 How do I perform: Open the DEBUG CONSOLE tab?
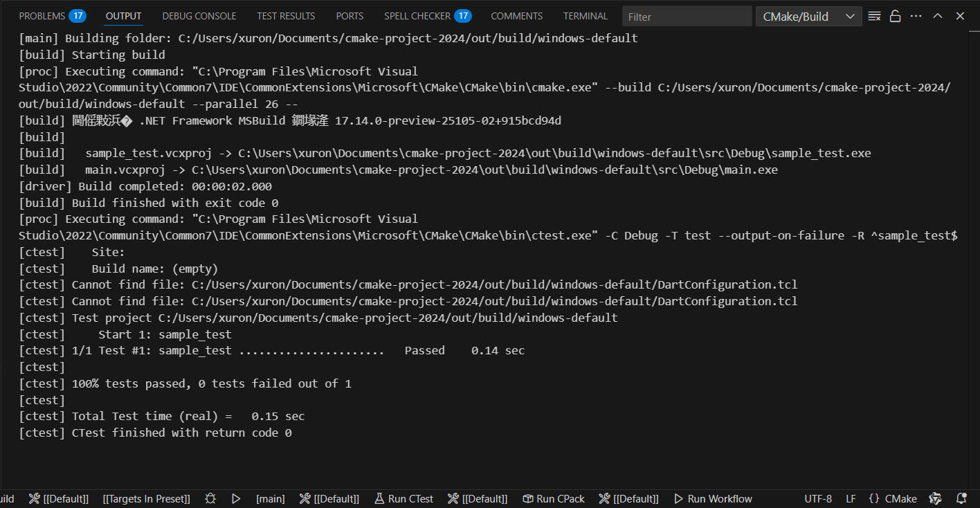199,16
